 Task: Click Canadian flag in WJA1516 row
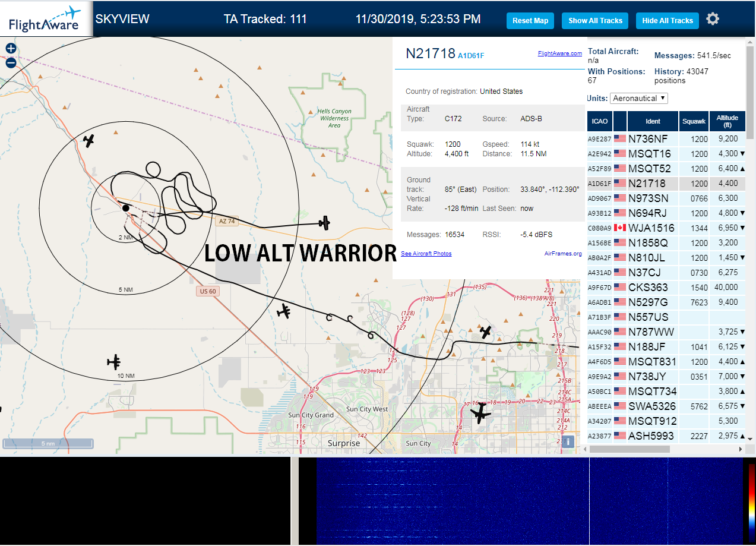click(x=620, y=228)
